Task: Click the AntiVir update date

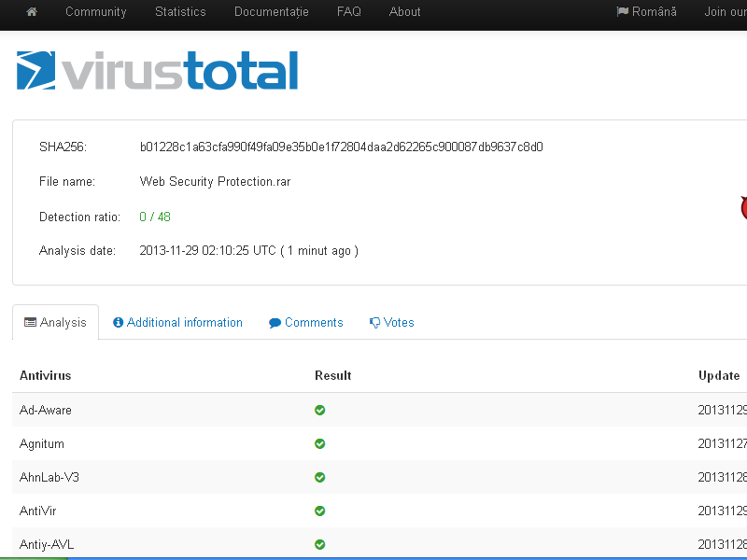Action: [722, 511]
